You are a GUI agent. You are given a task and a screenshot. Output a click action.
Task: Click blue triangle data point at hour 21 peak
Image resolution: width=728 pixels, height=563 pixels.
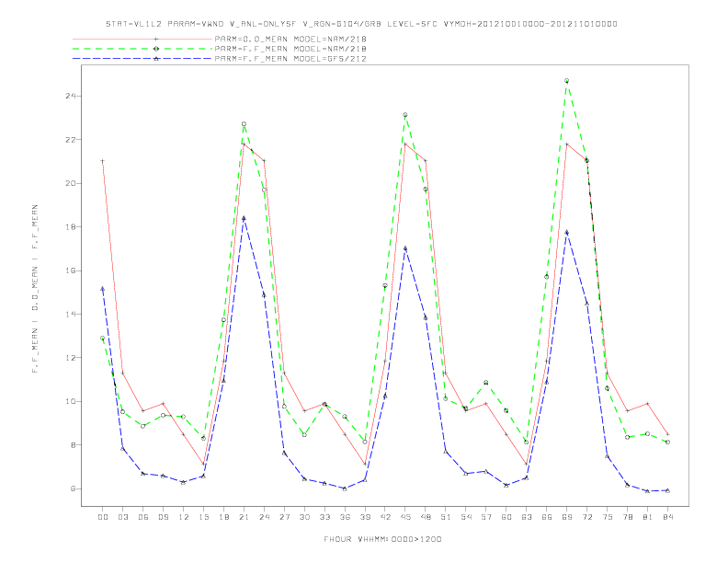pos(244,218)
